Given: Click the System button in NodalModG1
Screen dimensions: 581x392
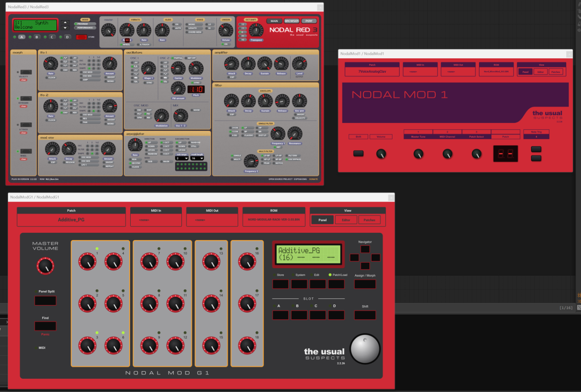Looking at the screenshot, I should [x=299, y=284].
